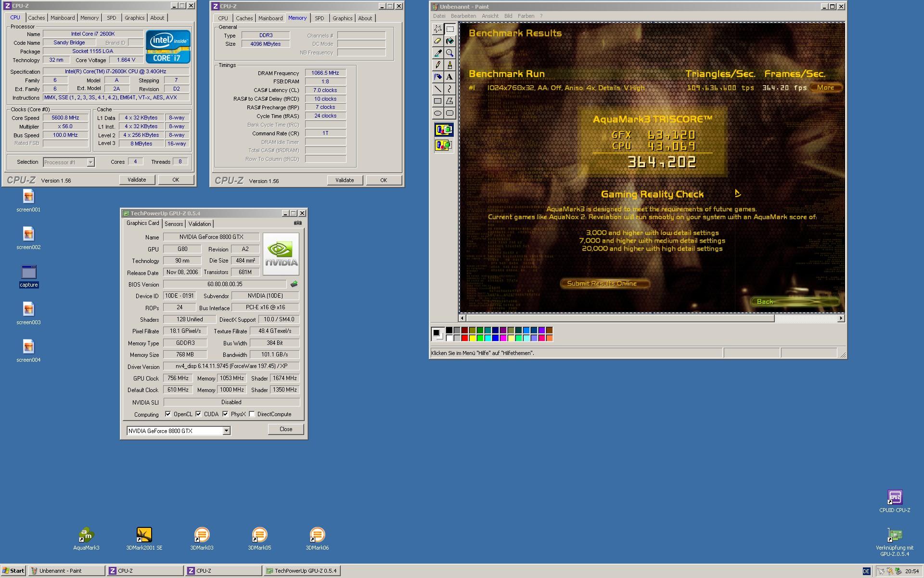The height and width of the screenshot is (578, 924).
Task: Open the 3DMark03 desktop shortcut
Action: point(202,539)
